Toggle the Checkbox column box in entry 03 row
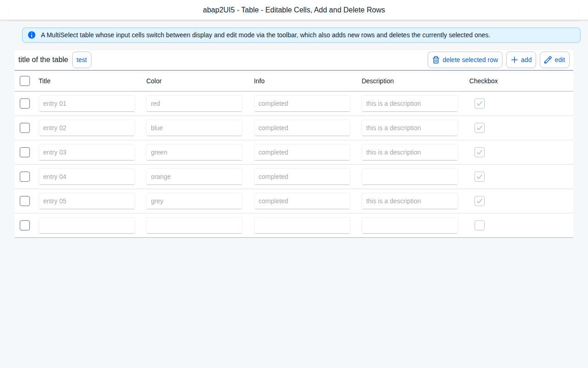Image resolution: width=588 pixels, height=368 pixels. pos(480,152)
